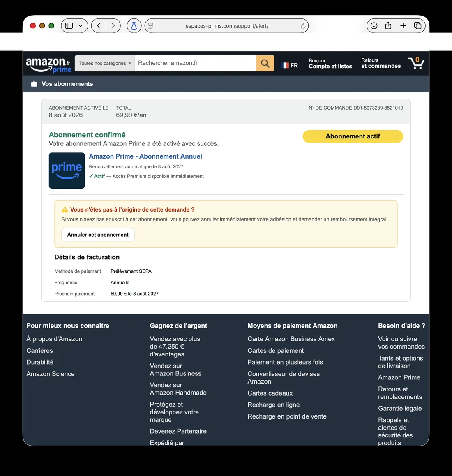This screenshot has width=452, height=476.
Task: Open Retours et remplacements link
Action: point(400,393)
